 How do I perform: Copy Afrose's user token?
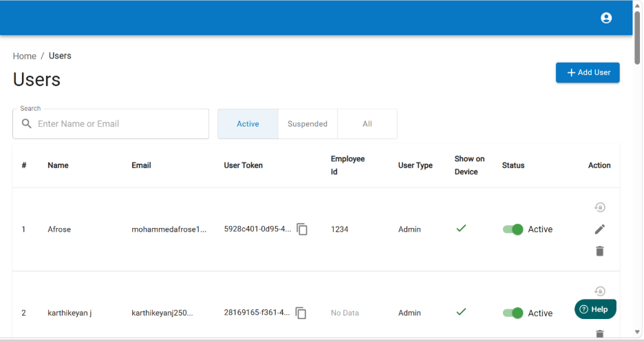click(302, 229)
